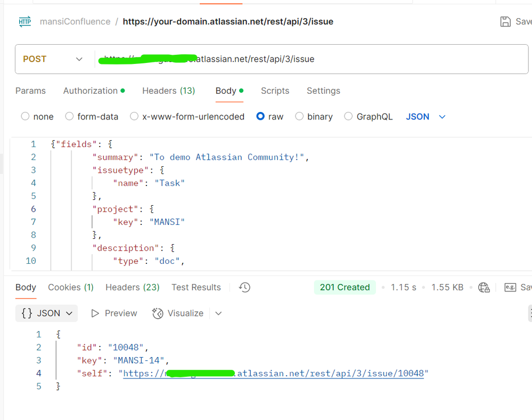This screenshot has height=420, width=532.
Task: Click the "project" key on line 6
Action: coord(116,209)
